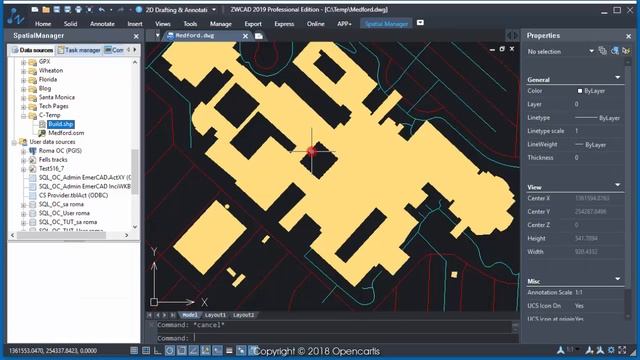The image size is (640, 360).
Task: Collapse the View properties section
Action: tap(618, 185)
